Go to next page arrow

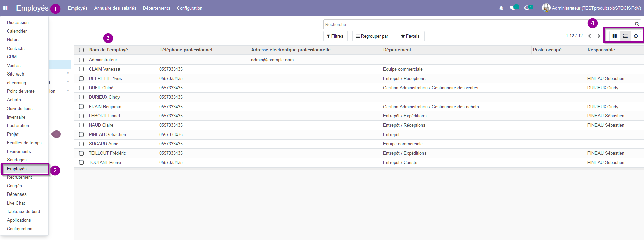599,36
